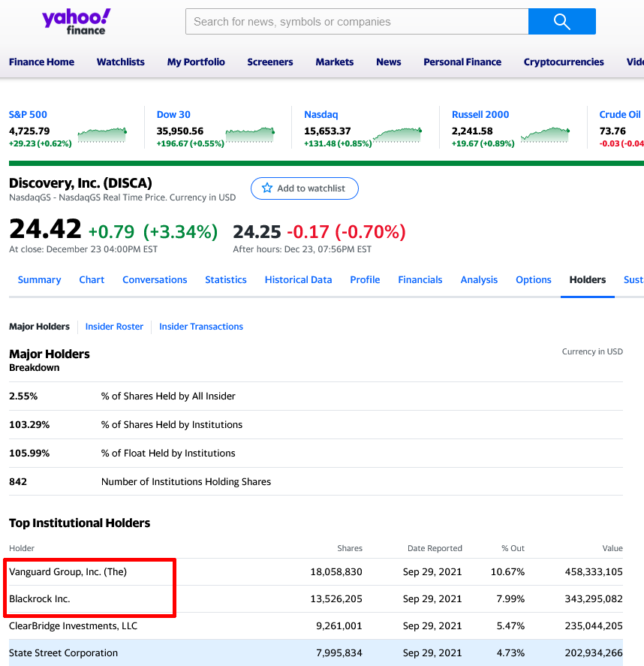
Task: Click the Blackrock Inc. holder name
Action: click(40, 599)
